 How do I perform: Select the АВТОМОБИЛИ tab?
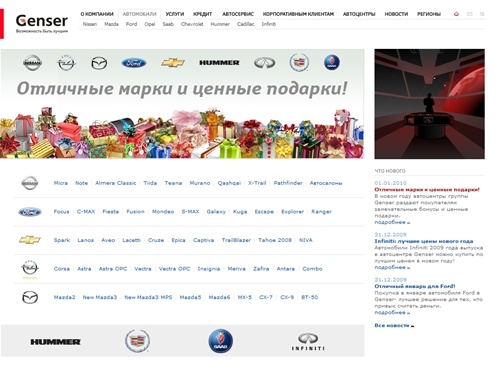pyautogui.click(x=139, y=14)
